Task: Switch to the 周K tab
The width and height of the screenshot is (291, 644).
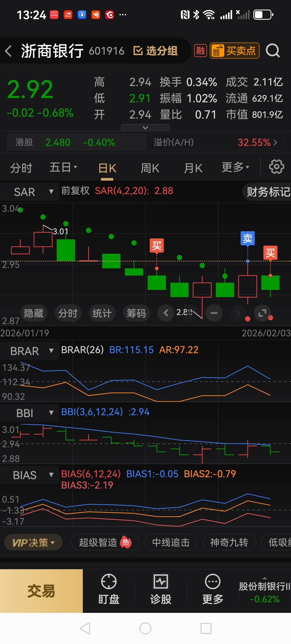Action: (150, 168)
